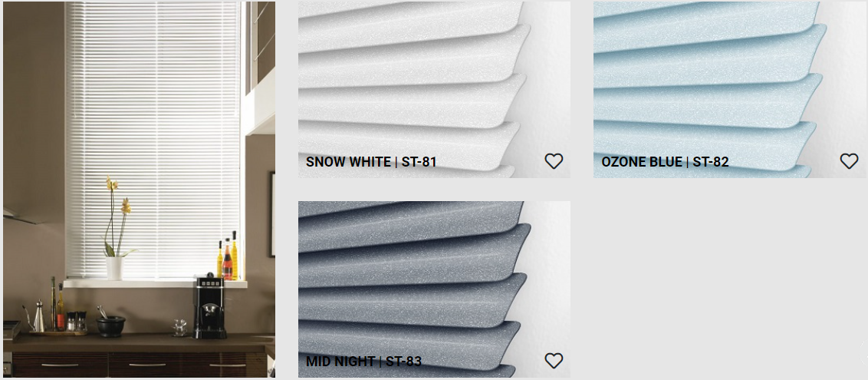
Task: Add Mid Night ST-83 to favorites heart
Action: coord(554,361)
